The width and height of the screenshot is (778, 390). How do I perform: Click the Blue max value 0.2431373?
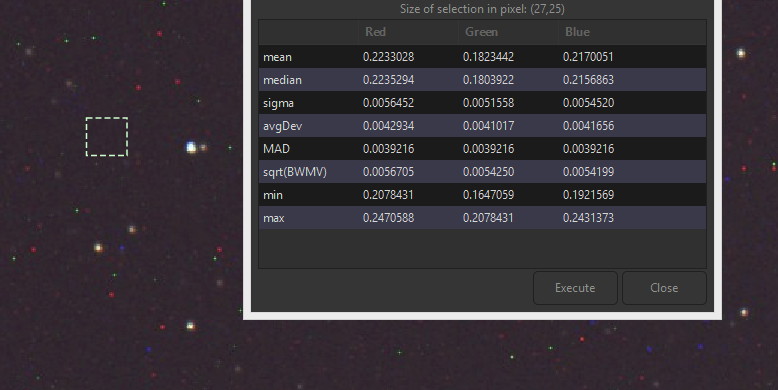click(x=588, y=218)
